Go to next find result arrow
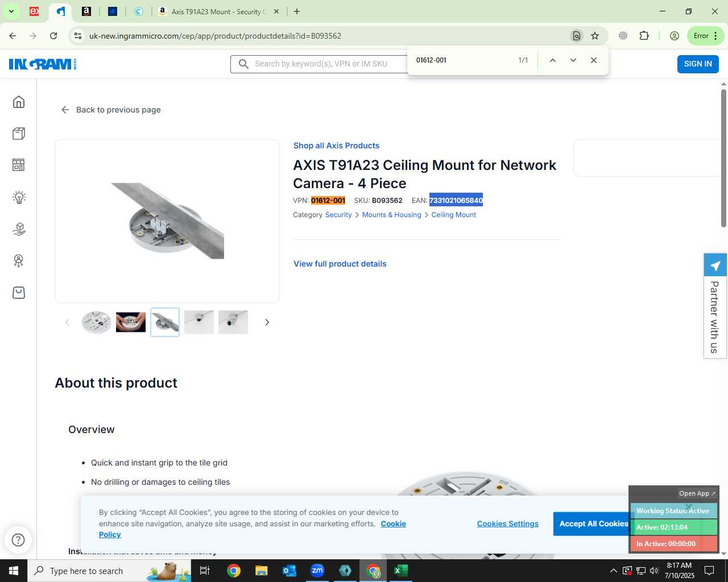 [x=573, y=60]
